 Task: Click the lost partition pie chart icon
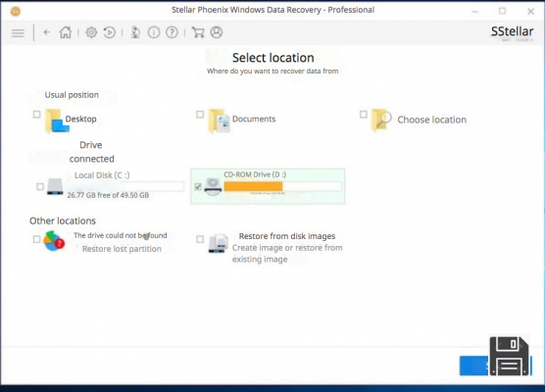(54, 241)
